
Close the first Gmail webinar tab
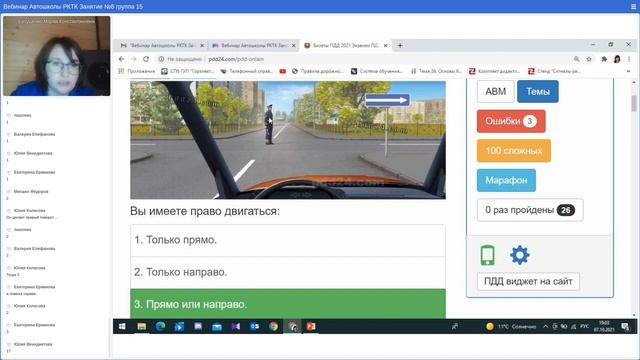click(x=202, y=46)
